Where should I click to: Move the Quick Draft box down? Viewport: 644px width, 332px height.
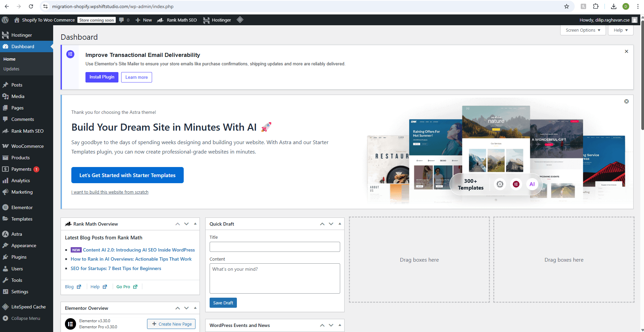coord(331,224)
